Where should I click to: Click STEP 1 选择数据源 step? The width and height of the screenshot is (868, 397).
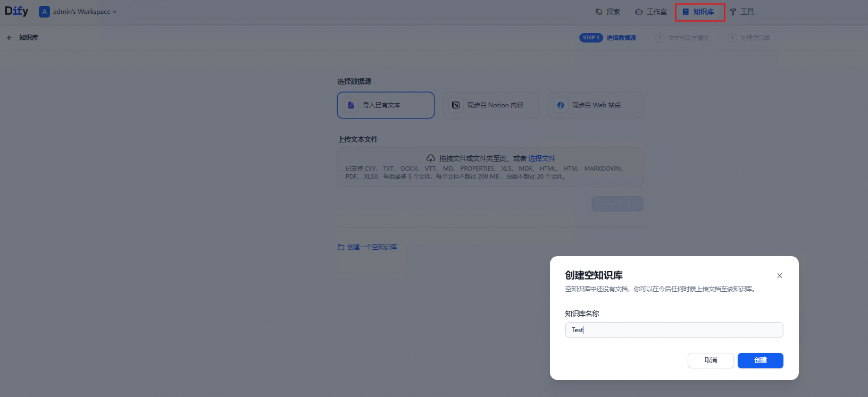[x=607, y=38]
